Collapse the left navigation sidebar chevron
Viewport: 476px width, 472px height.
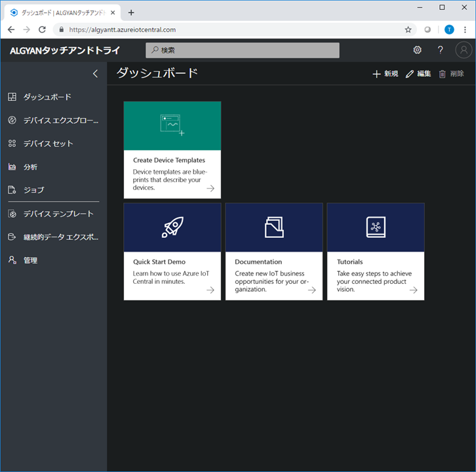pos(95,73)
